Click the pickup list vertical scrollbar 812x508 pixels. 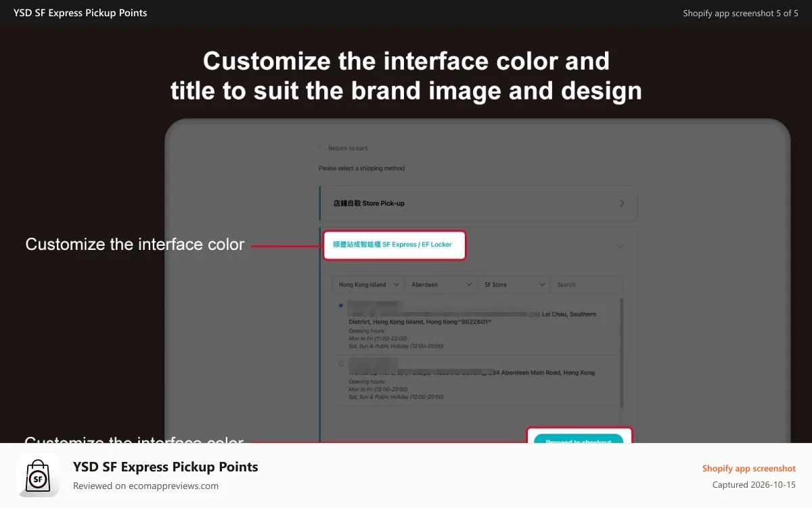pos(621,352)
